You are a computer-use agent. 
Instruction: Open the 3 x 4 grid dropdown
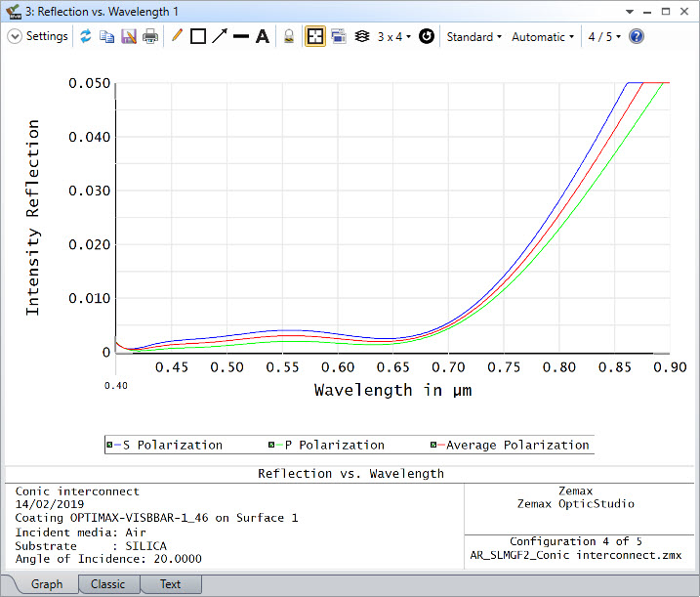pyautogui.click(x=394, y=37)
